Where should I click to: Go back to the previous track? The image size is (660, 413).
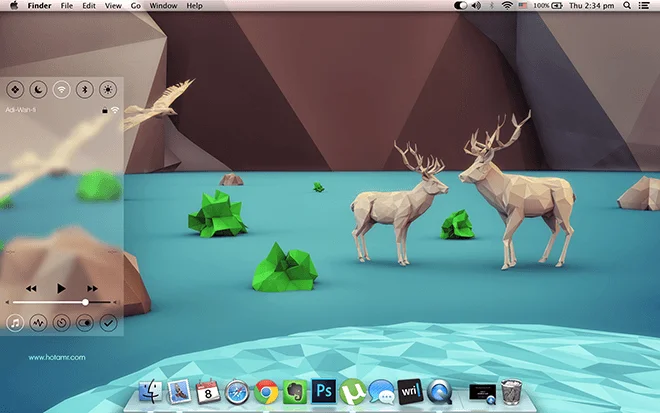pos(31,288)
